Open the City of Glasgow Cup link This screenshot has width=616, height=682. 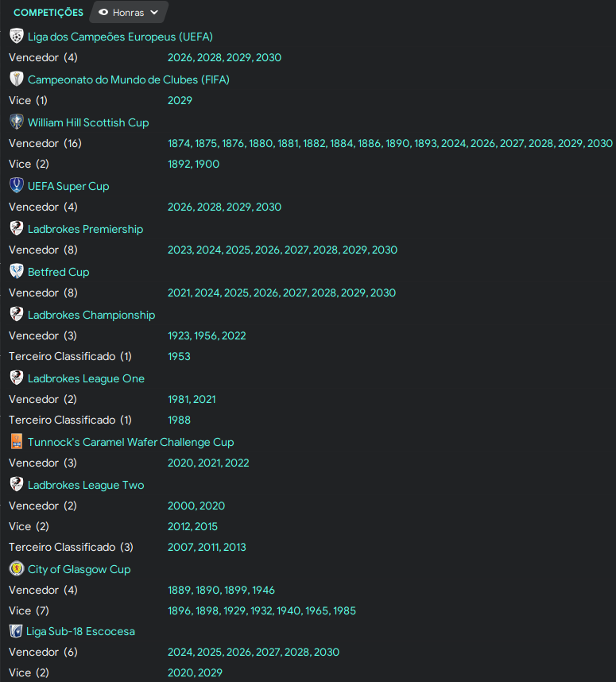click(x=79, y=569)
